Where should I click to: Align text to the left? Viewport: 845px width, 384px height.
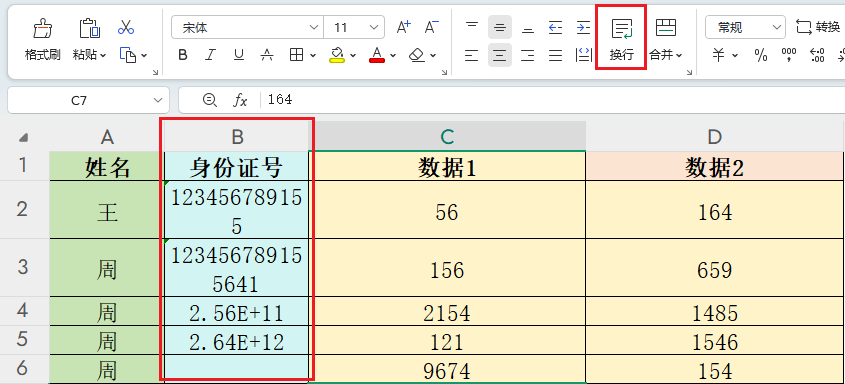[x=472, y=54]
